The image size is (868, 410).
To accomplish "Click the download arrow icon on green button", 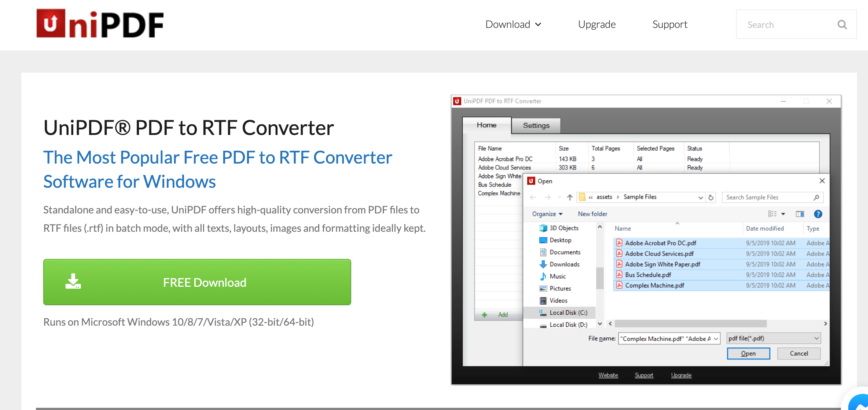I will pyautogui.click(x=73, y=282).
